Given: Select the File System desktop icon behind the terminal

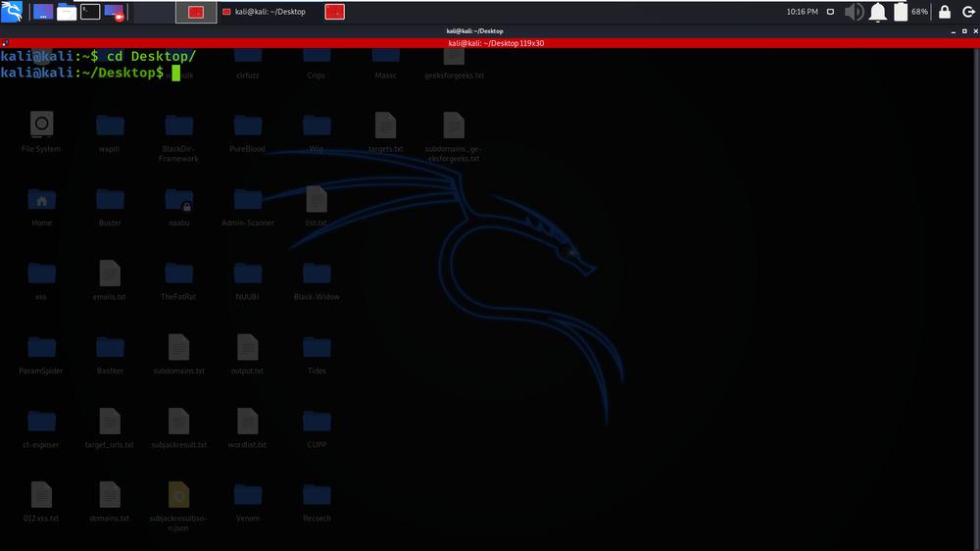Looking at the screenshot, I should pyautogui.click(x=41, y=132).
